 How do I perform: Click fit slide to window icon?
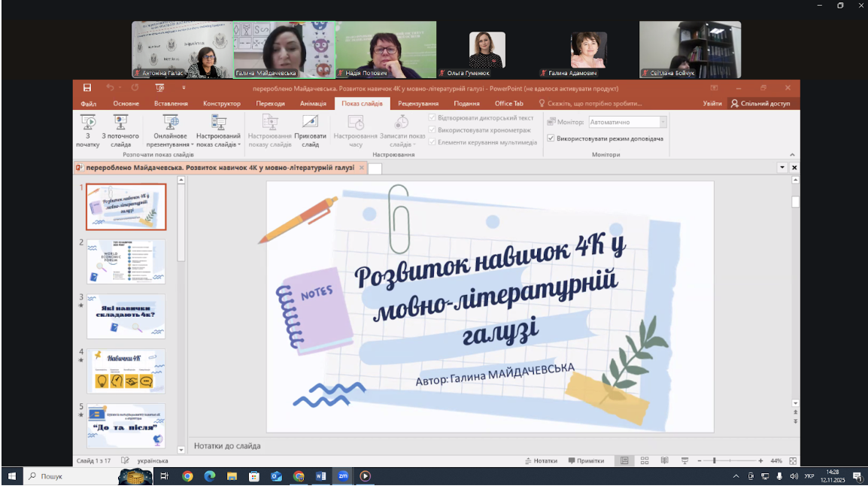click(793, 460)
